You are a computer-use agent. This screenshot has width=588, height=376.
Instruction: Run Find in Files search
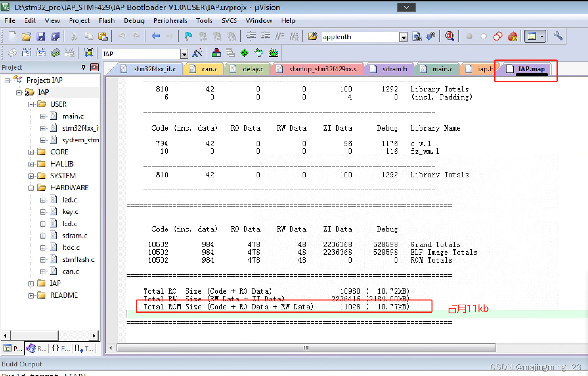coord(417,36)
